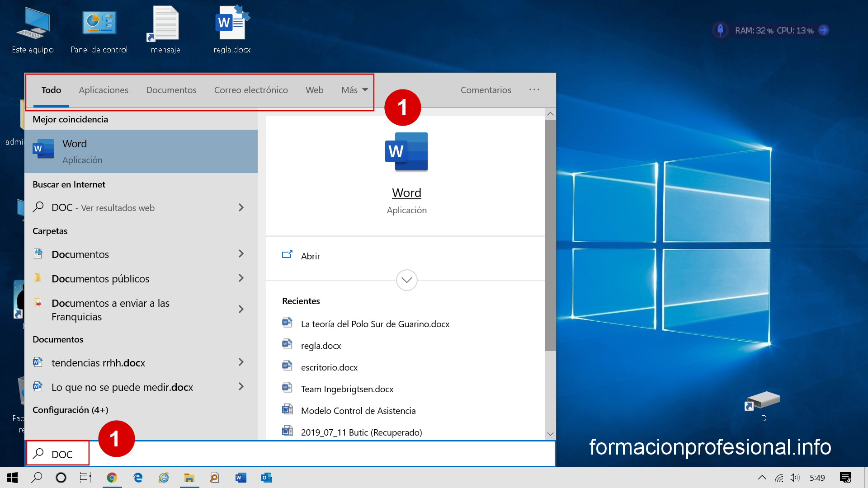Click the rocket icon in RAM widget
The width and height of the screenshot is (868, 488).
[721, 30]
